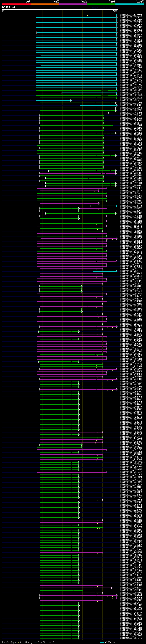Select the UniRef100_Q6H748 label

click(x=131, y=597)
